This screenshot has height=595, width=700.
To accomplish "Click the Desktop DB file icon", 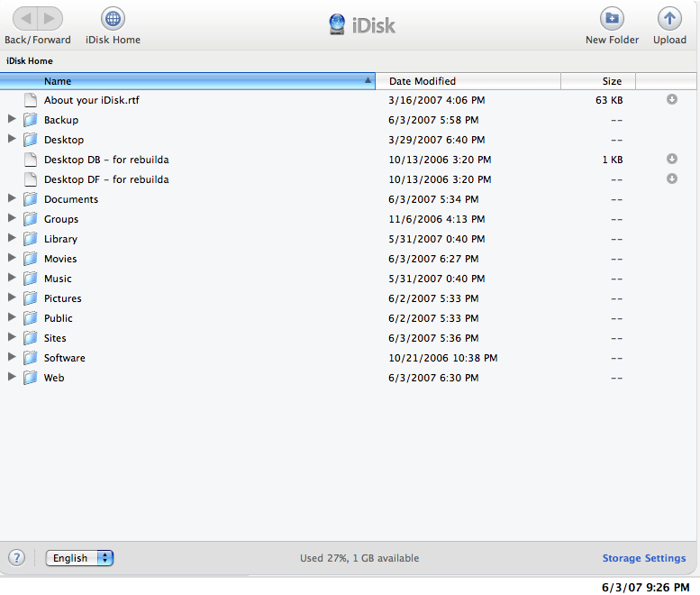I will coord(31,160).
